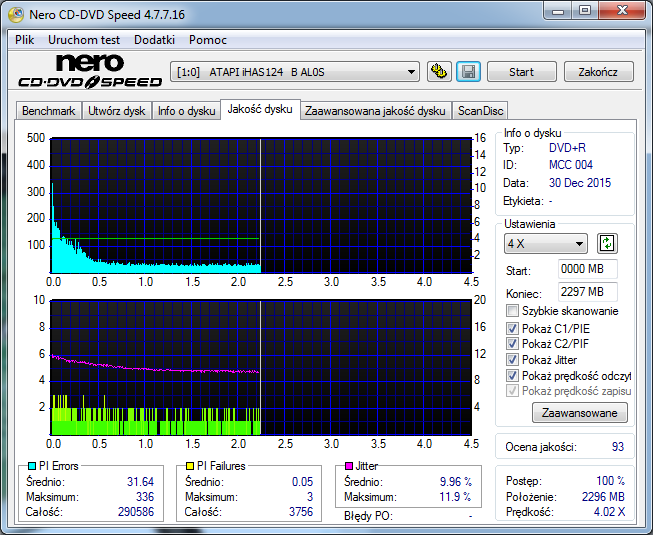The image size is (653, 535).
Task: Open the ATAPI iHAS124 drive dropdown
Action: 295,72
